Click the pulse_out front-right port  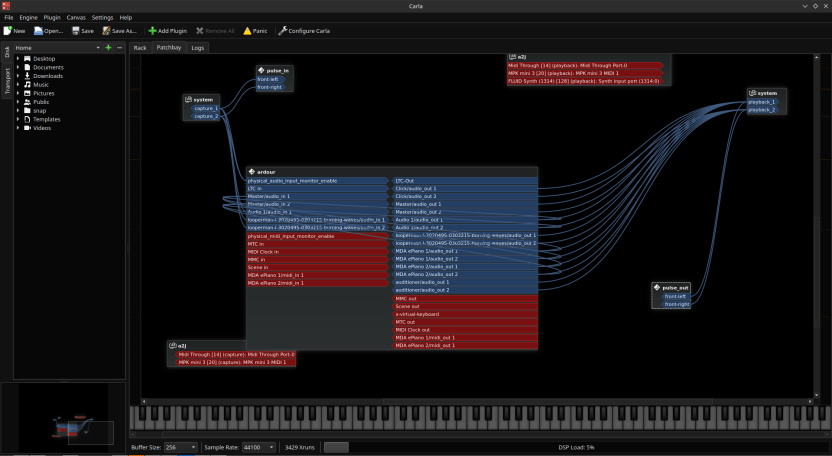click(675, 304)
